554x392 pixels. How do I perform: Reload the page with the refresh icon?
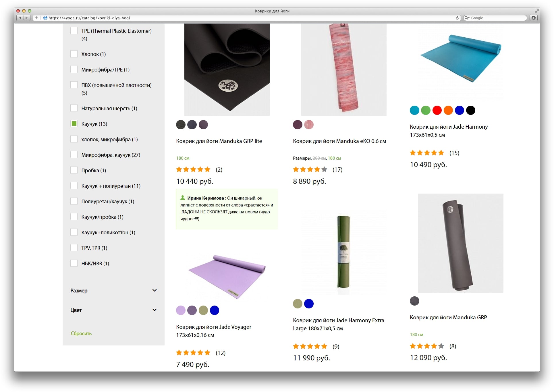457,18
